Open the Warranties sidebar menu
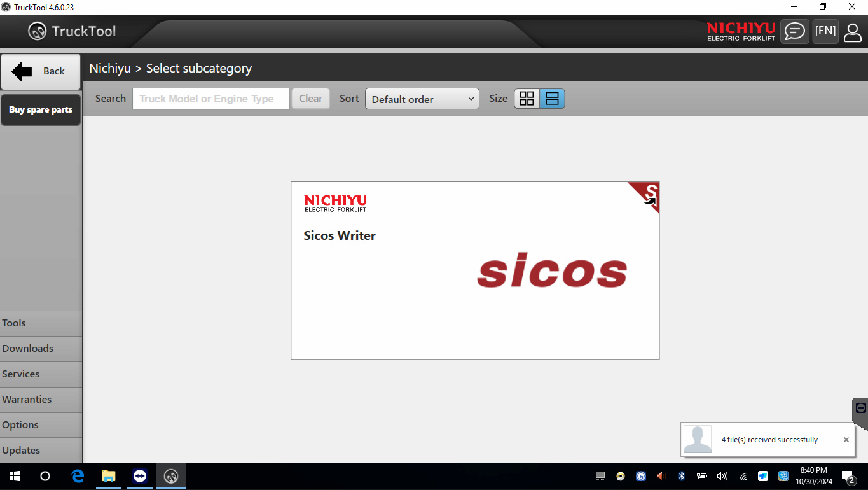Viewport: 868px width, 490px height. click(41, 400)
